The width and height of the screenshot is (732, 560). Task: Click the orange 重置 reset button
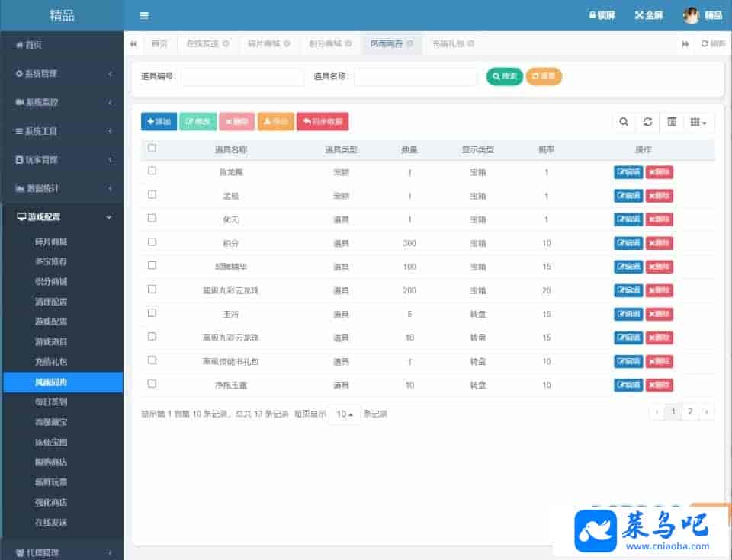coord(544,76)
